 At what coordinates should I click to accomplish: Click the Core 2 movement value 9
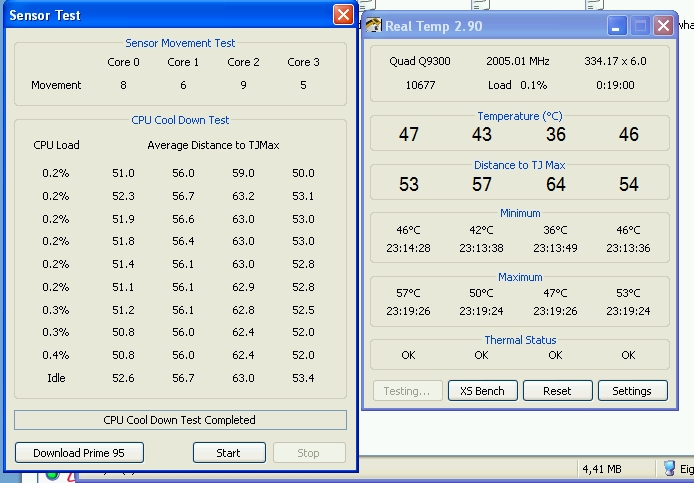point(243,85)
